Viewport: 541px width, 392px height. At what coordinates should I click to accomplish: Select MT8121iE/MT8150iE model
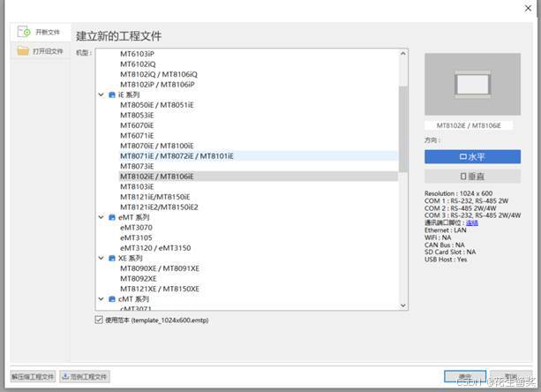tap(155, 197)
